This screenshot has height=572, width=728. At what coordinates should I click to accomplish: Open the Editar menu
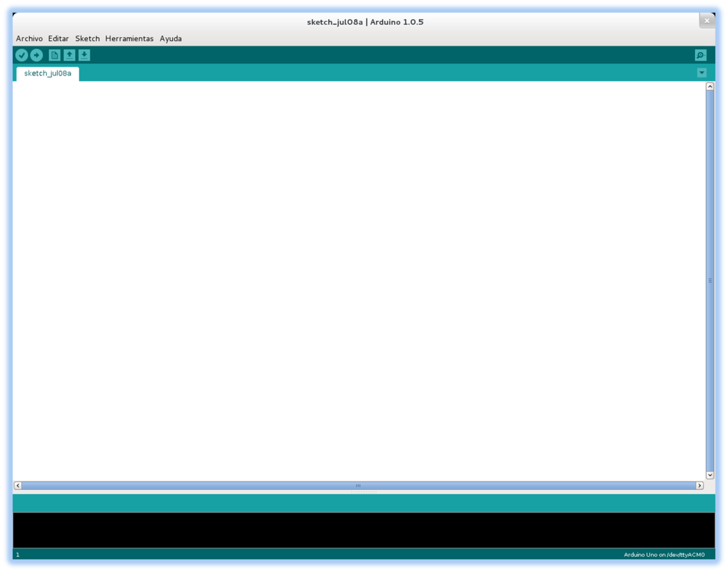58,39
